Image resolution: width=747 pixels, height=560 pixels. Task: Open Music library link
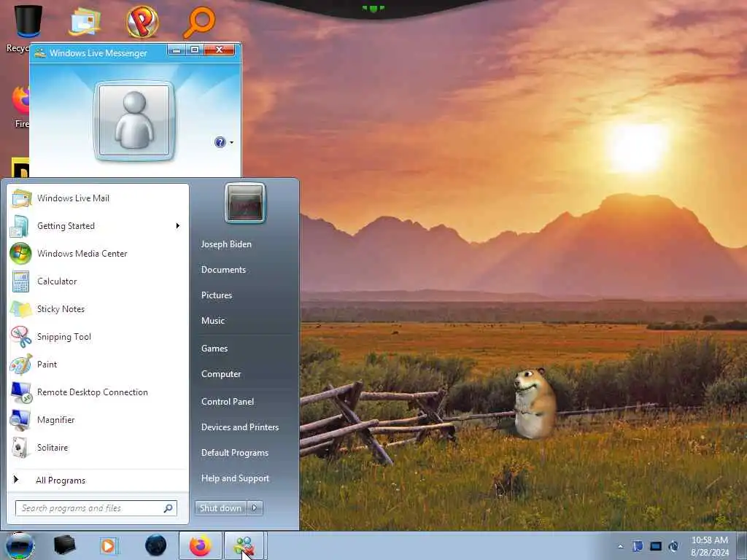coord(213,321)
